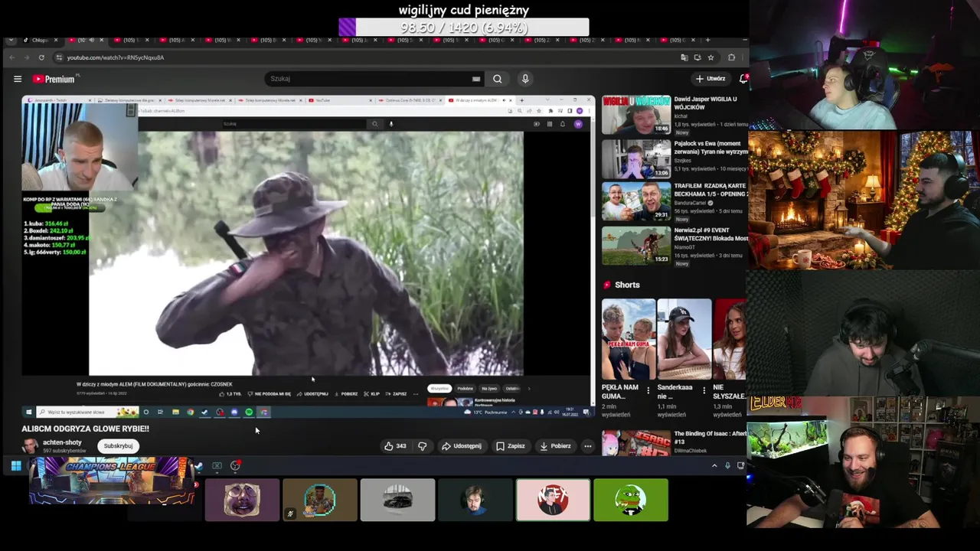Go back in browser history

tap(11, 57)
